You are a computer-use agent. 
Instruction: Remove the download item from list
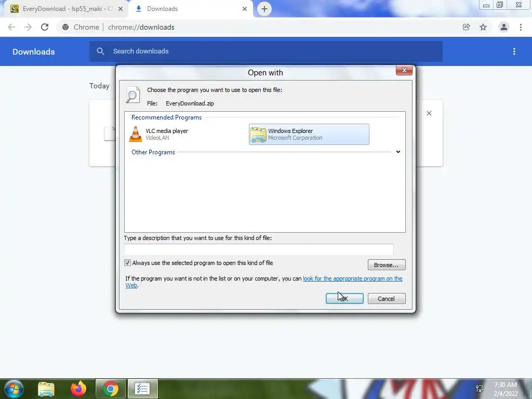click(x=429, y=113)
